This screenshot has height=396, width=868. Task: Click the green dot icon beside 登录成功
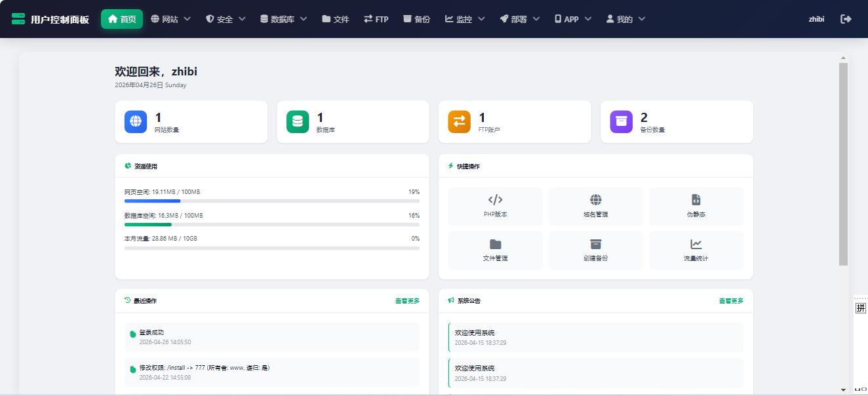pos(133,334)
